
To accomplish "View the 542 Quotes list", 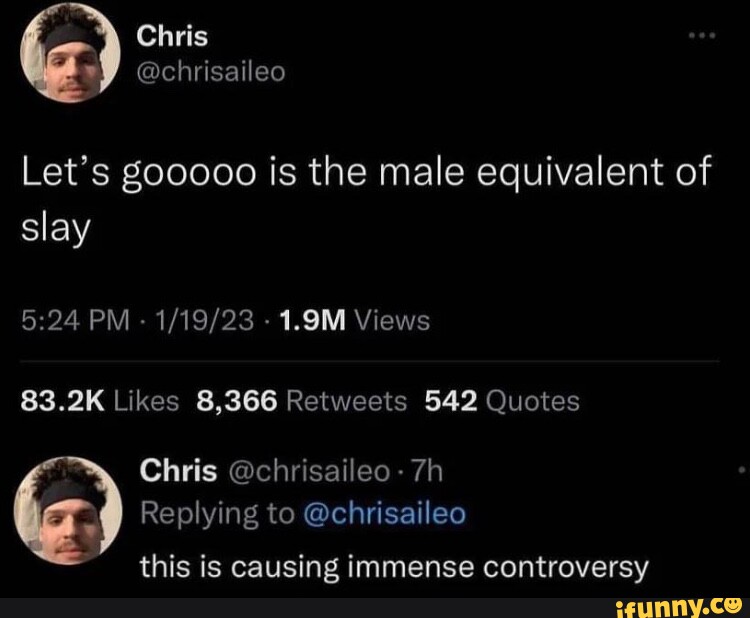I will 502,401.
